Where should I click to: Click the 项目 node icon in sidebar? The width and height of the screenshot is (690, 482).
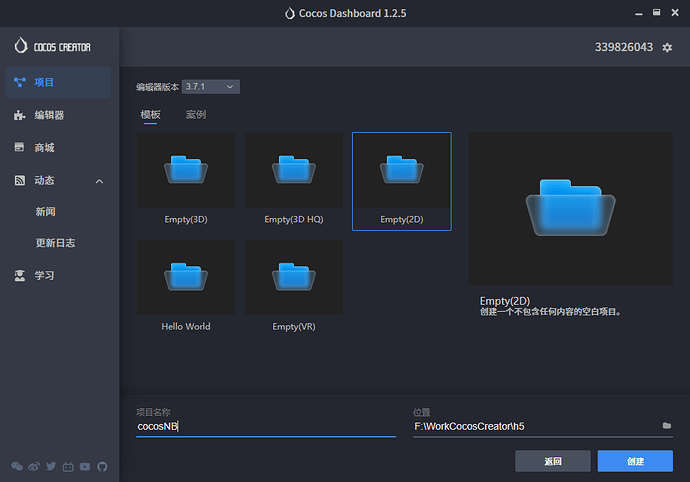tap(20, 82)
